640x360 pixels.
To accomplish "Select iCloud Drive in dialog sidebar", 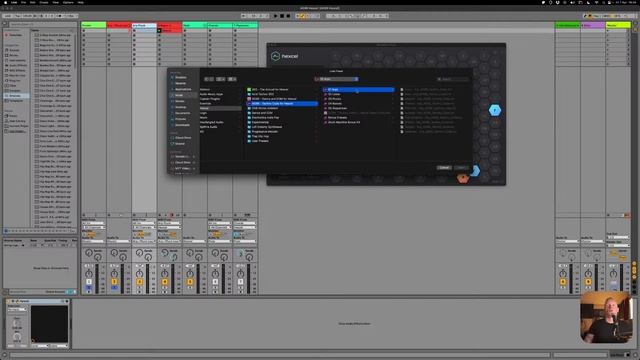I will click(182, 138).
